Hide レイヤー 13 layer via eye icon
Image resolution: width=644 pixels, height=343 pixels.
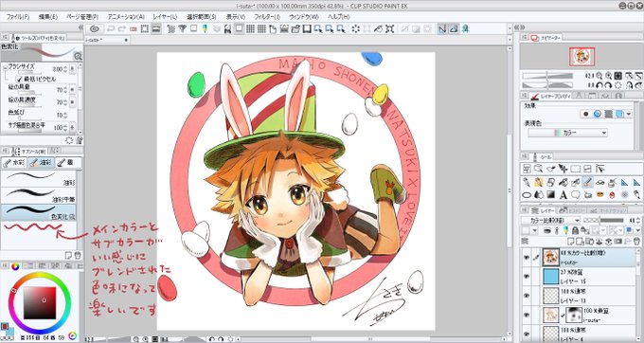click(x=527, y=296)
